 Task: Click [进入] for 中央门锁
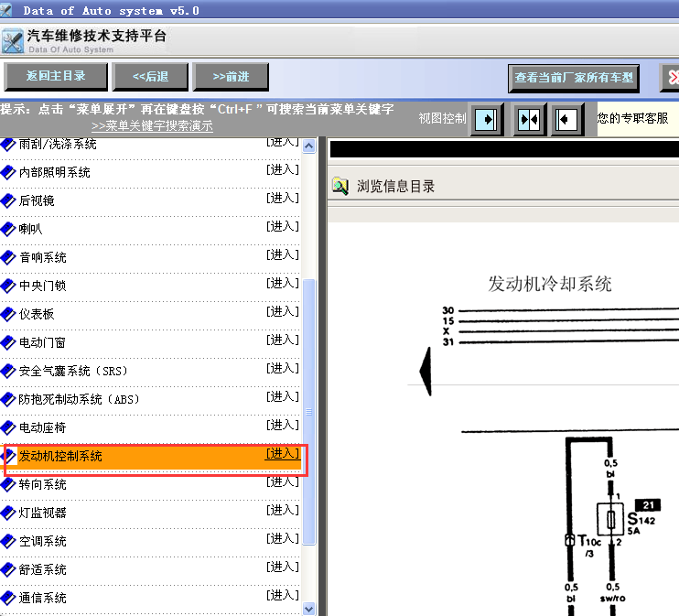tap(283, 283)
